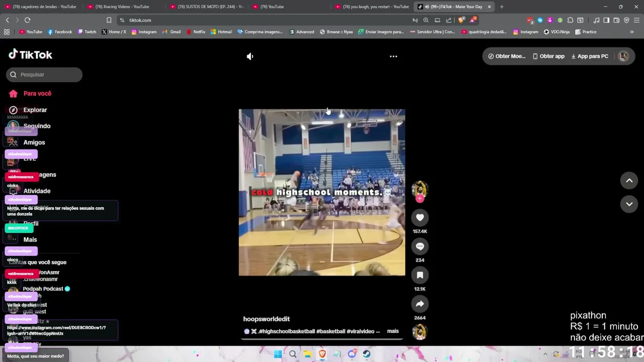Click the Brave Shields lion icon
Image resolution: width=644 pixels, height=362 pixels.
461,20
